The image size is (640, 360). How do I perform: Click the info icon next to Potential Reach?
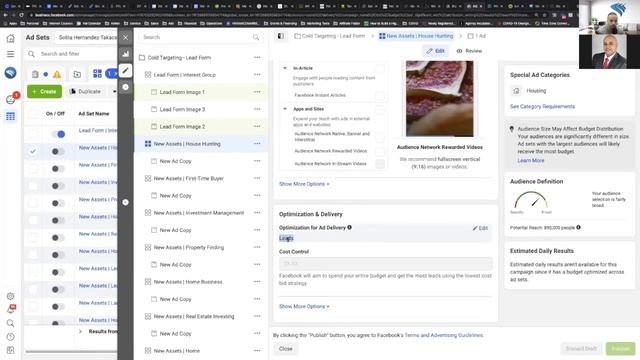coord(578,227)
